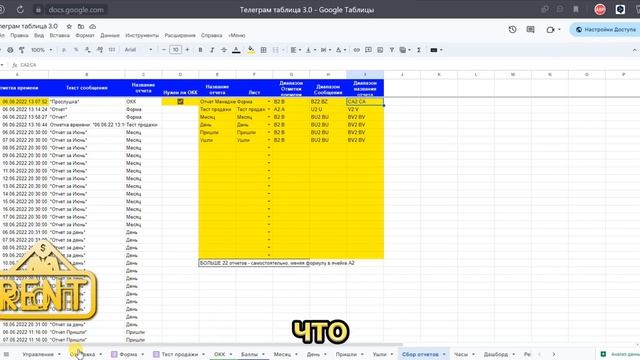Click the print icon in toolbar

[10, 50]
